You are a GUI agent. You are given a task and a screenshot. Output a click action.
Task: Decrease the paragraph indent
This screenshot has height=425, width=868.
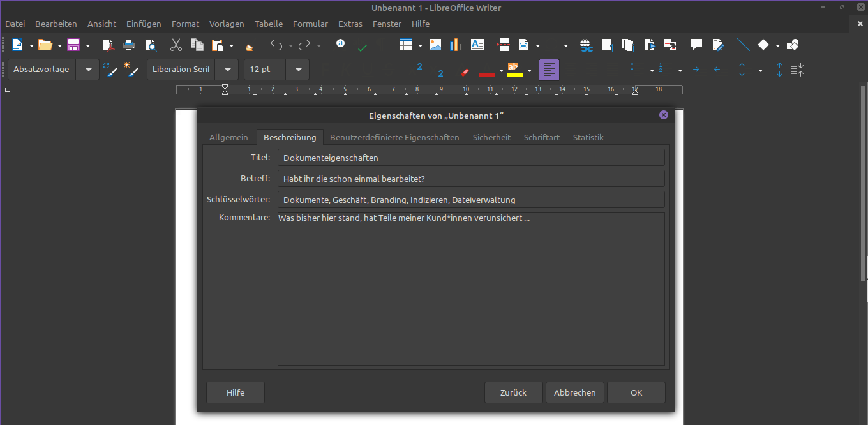(717, 70)
